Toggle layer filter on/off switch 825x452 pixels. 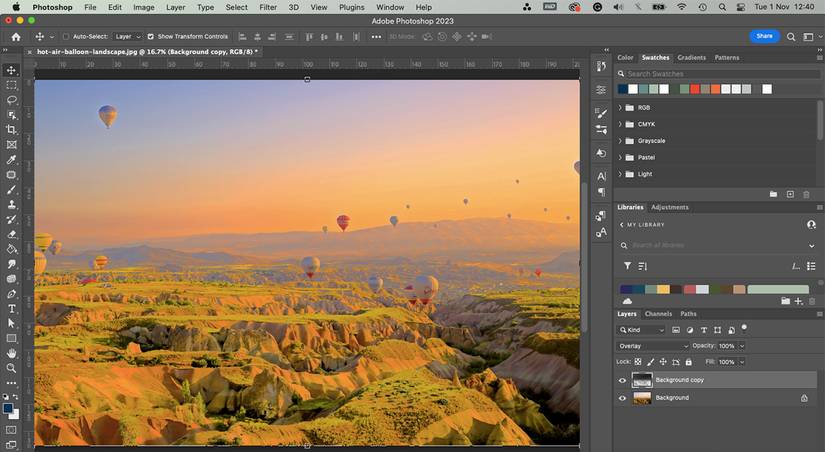click(x=744, y=327)
